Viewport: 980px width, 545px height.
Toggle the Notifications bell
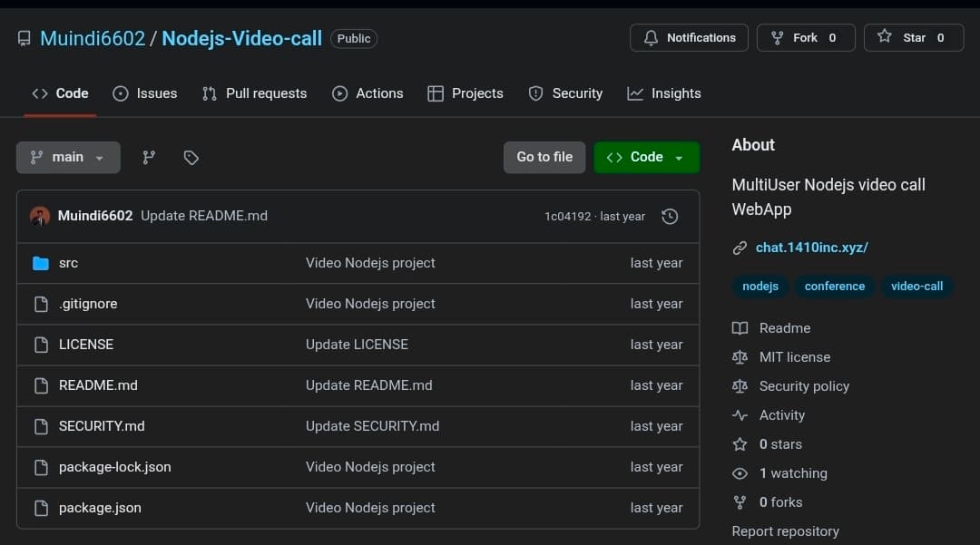(688, 37)
